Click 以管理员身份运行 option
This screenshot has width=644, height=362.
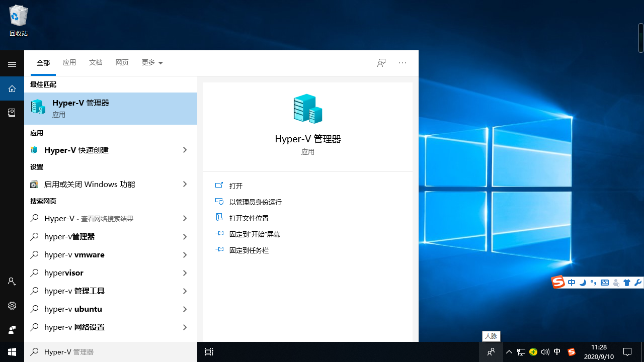[255, 202]
